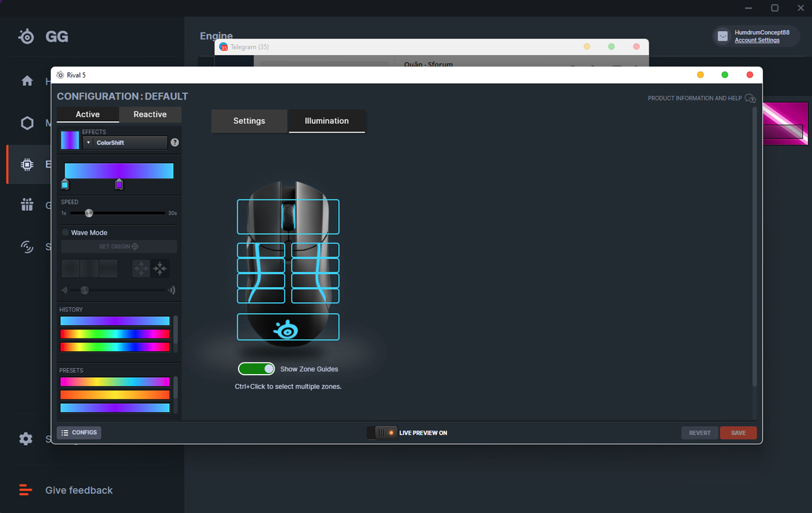Pick the first History cyan-purple gradient
This screenshot has height=513, width=812.
(x=115, y=321)
